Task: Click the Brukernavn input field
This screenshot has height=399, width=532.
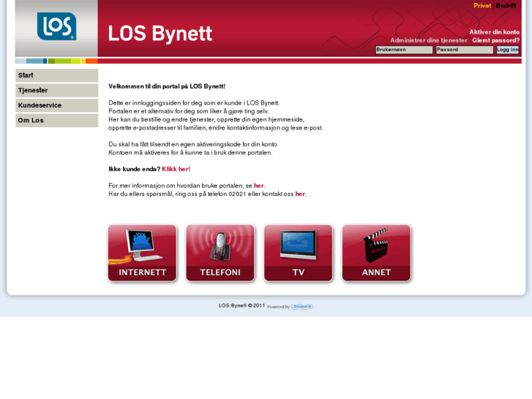Action: 404,50
